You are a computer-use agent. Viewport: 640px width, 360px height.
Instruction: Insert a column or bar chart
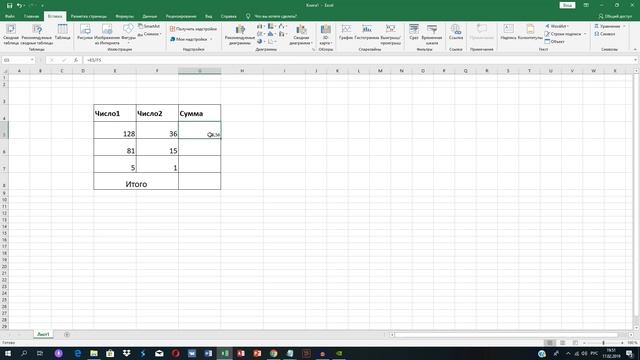(x=260, y=26)
